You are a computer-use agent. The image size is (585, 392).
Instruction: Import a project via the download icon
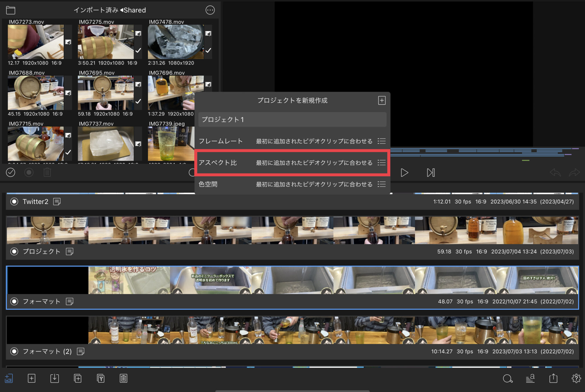(55, 378)
